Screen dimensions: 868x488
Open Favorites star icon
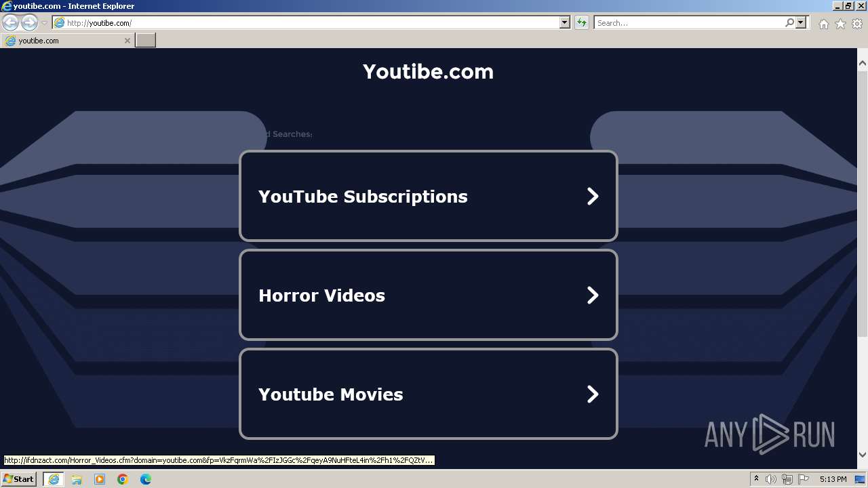click(x=840, y=24)
